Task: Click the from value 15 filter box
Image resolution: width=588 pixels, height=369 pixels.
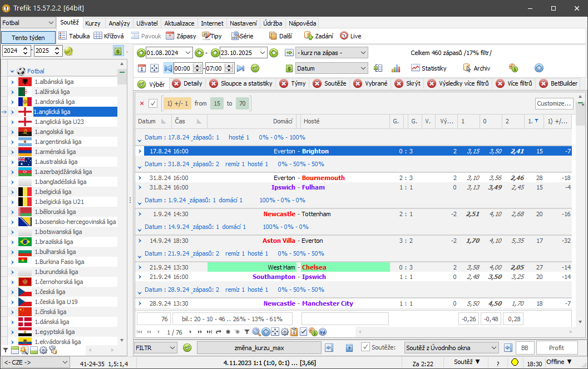Action: [216, 103]
